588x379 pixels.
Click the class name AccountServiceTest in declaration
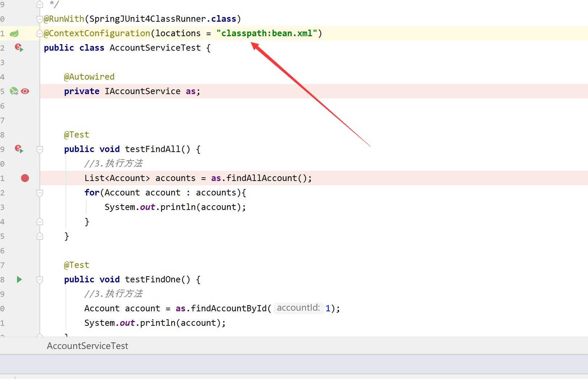coord(155,48)
